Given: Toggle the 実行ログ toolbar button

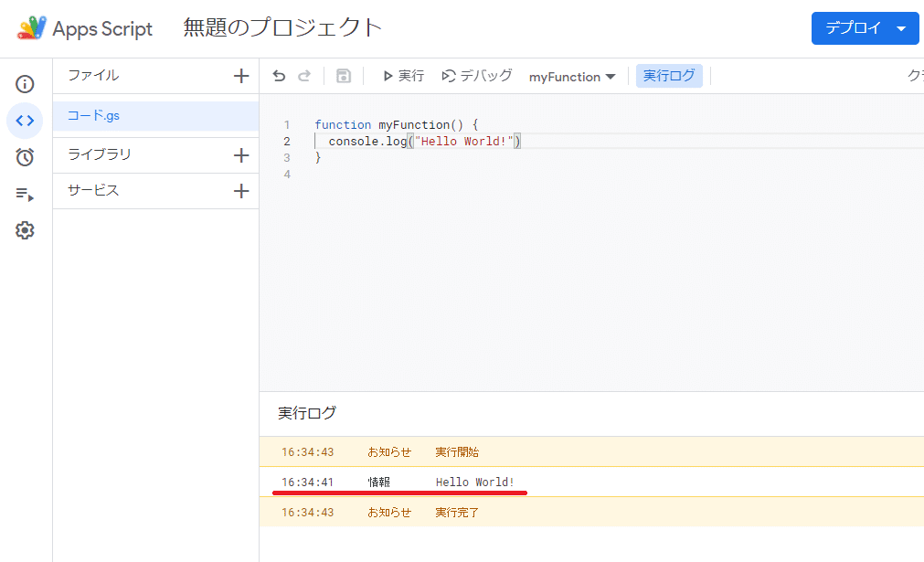Looking at the screenshot, I should (669, 76).
